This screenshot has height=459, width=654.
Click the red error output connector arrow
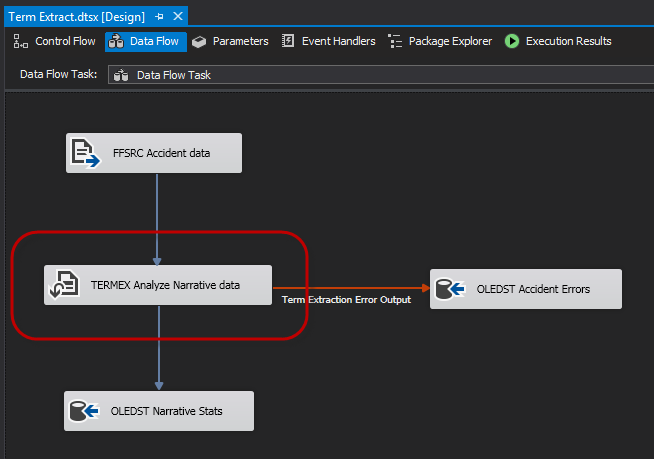351,288
